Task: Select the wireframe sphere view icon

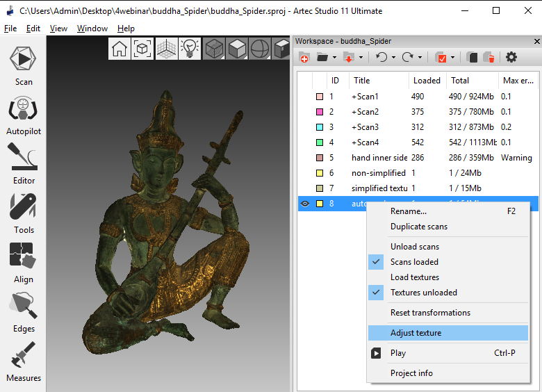Action: point(260,49)
